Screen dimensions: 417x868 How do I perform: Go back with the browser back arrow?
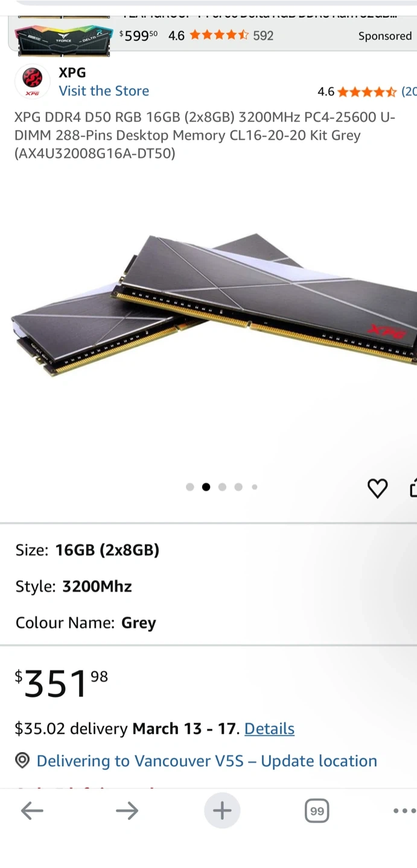(32, 811)
